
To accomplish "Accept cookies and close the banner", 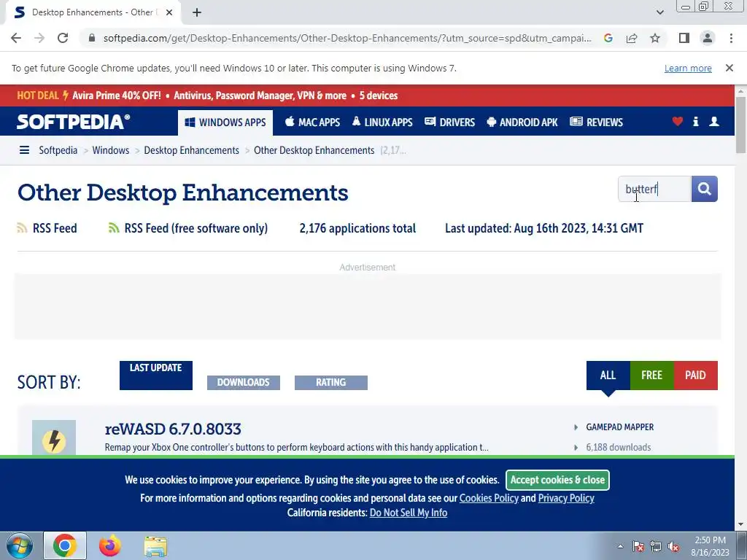I will click(x=557, y=480).
